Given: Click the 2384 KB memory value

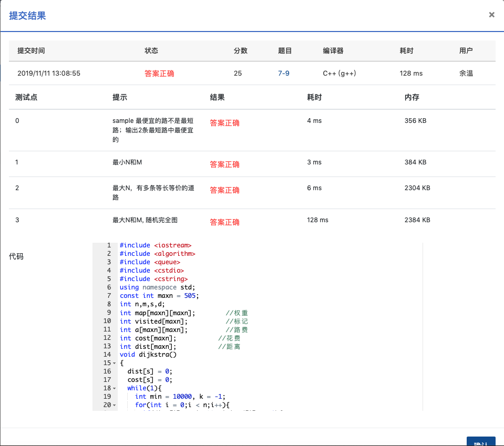Looking at the screenshot, I should click(417, 220).
